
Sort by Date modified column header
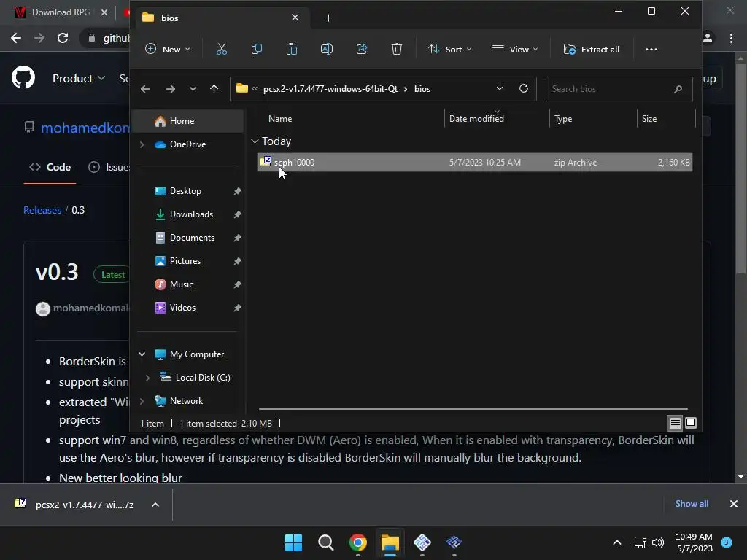pyautogui.click(x=476, y=119)
